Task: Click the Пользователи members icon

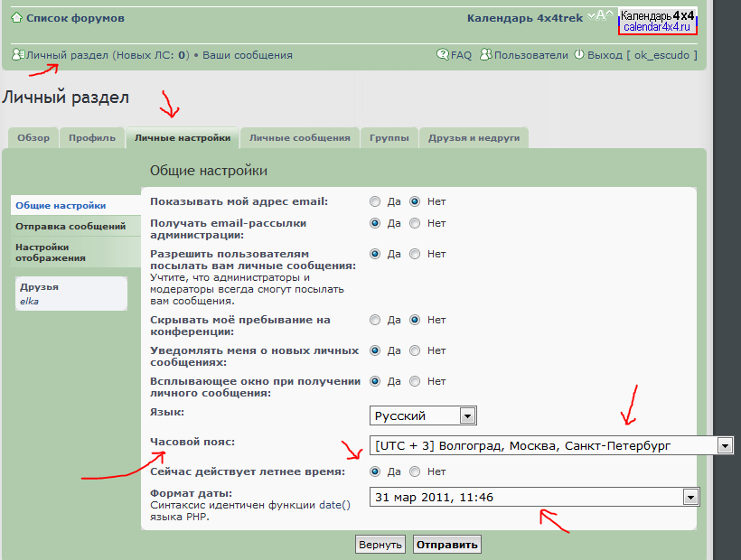Action: click(486, 55)
